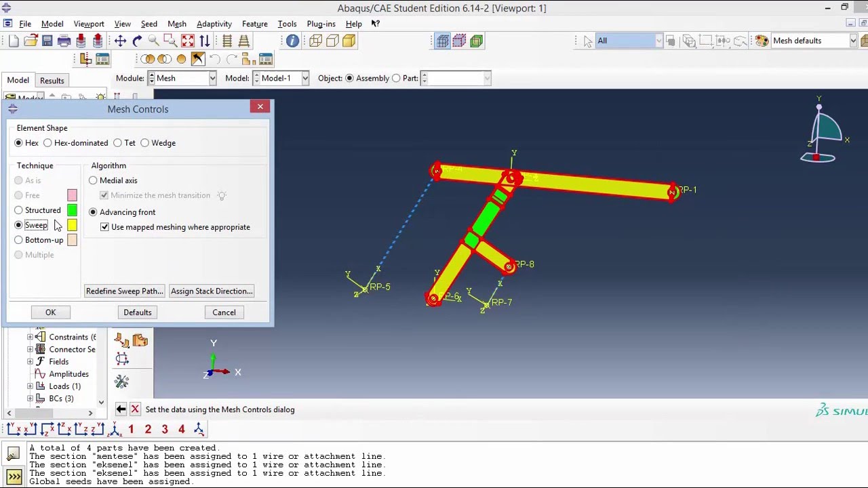Viewport: 868px width, 488px height.
Task: Click the Replace All single circle icon
Action: [x=181, y=59]
